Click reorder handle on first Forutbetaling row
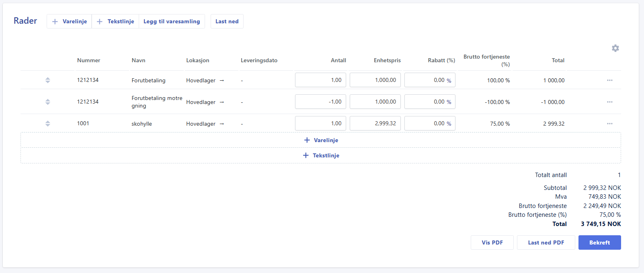644x273 pixels. (48, 80)
